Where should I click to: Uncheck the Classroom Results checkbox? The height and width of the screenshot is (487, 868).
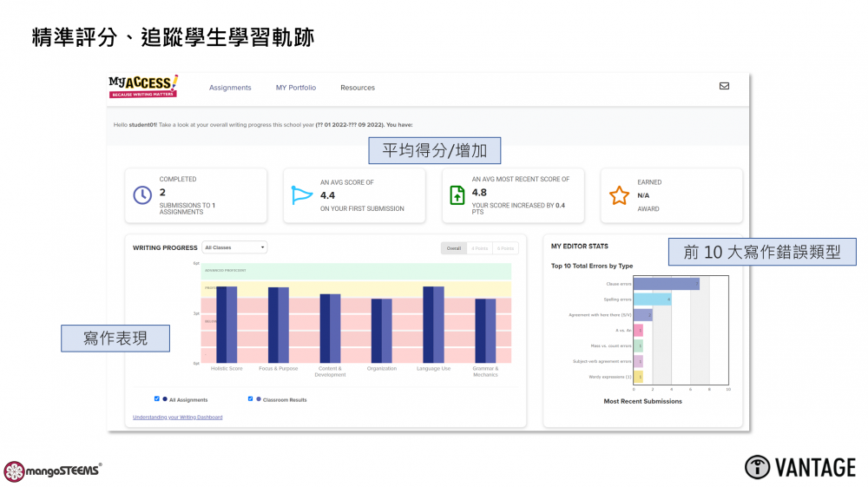click(x=250, y=399)
